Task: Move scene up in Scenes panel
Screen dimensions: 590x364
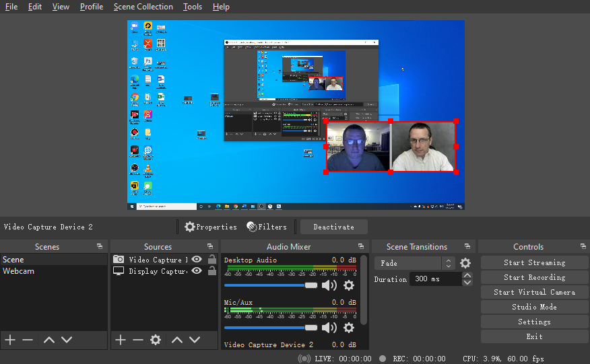Action: click(x=49, y=340)
